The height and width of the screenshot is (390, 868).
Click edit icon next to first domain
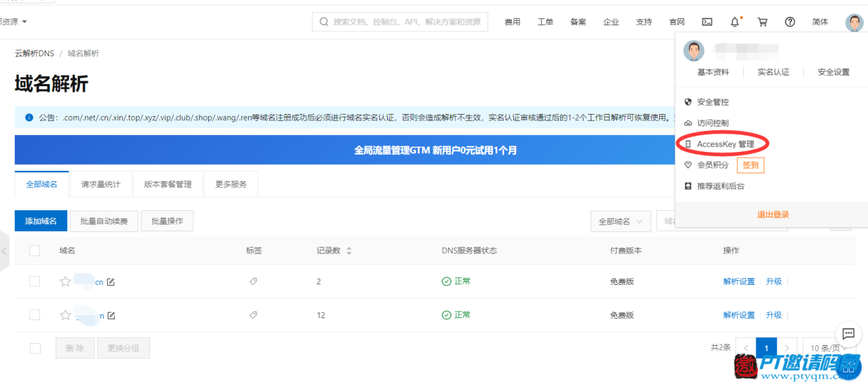(111, 281)
